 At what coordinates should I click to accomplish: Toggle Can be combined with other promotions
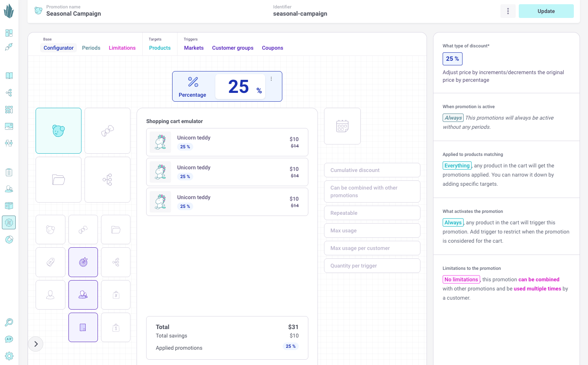point(372,191)
